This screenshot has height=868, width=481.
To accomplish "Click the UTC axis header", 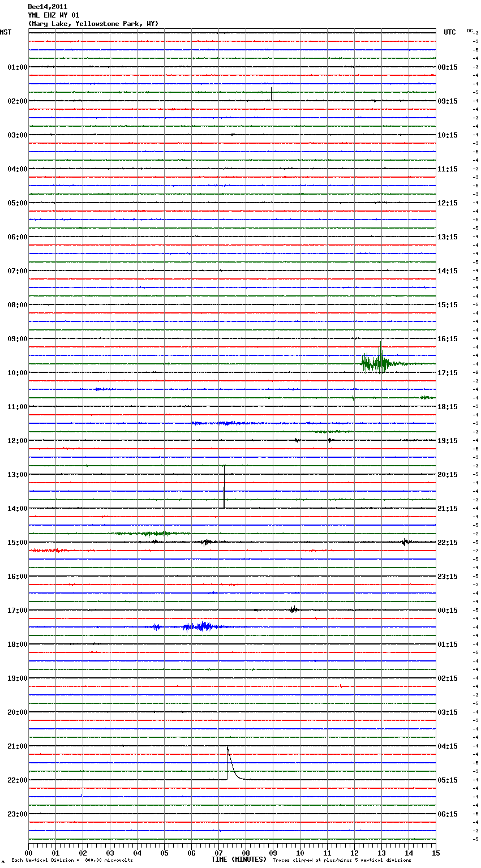I will pyautogui.click(x=450, y=32).
